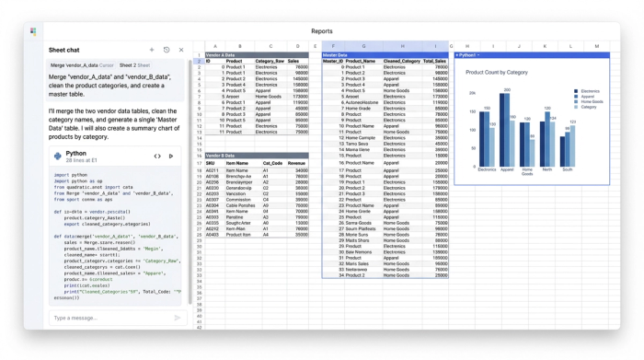
Task: Click the 'Cleaned_Category' column heading
Action: 402,61
